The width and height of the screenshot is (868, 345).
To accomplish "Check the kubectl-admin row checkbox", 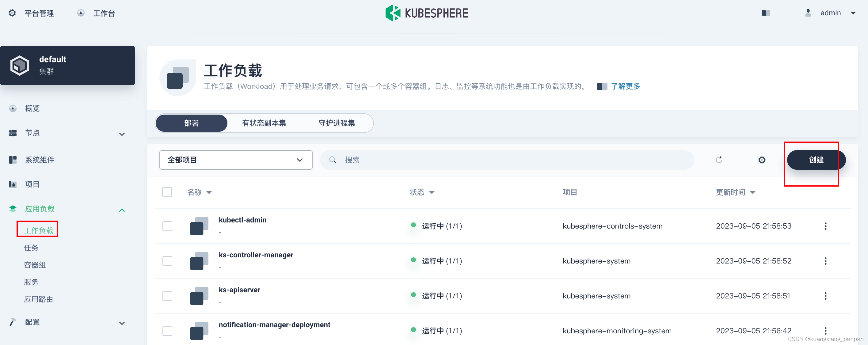I will pos(167,226).
